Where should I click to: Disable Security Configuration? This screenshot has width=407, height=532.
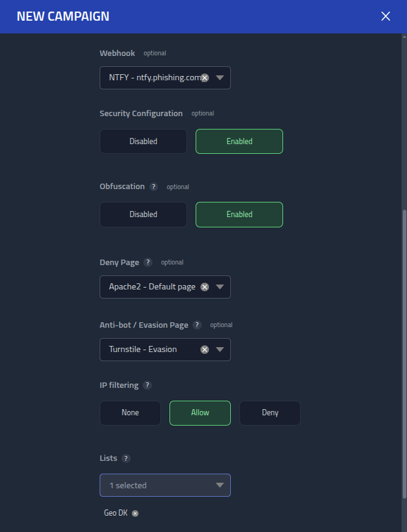tap(143, 141)
